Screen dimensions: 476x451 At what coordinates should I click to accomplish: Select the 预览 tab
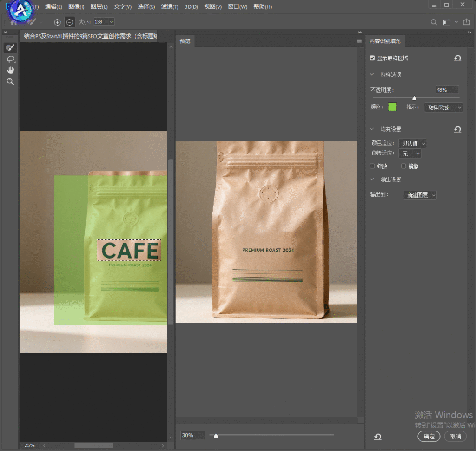(x=185, y=41)
